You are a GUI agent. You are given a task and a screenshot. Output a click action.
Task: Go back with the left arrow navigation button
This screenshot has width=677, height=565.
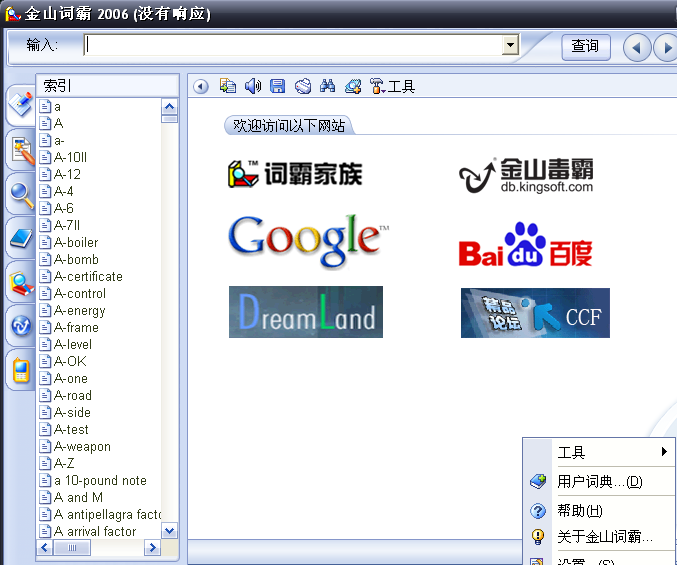[637, 47]
